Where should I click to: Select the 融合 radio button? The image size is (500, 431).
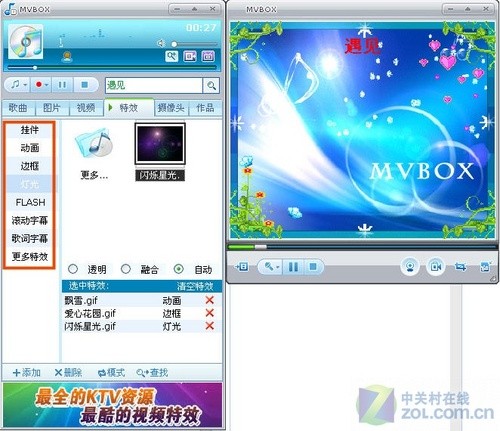click(x=126, y=269)
